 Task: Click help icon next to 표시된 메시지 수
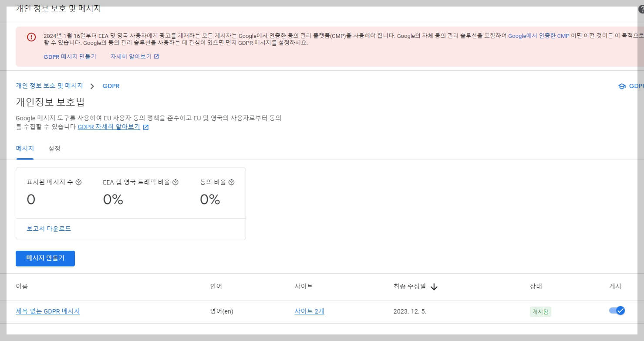click(79, 182)
